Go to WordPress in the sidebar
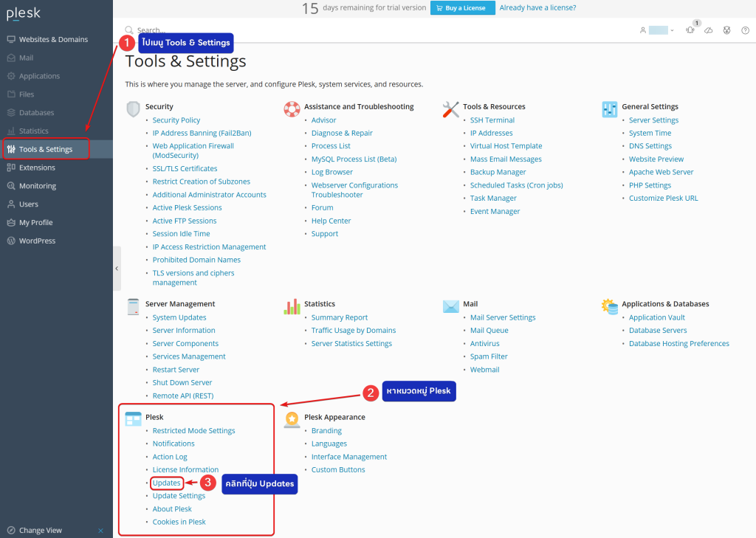The width and height of the screenshot is (756, 538). [x=37, y=241]
